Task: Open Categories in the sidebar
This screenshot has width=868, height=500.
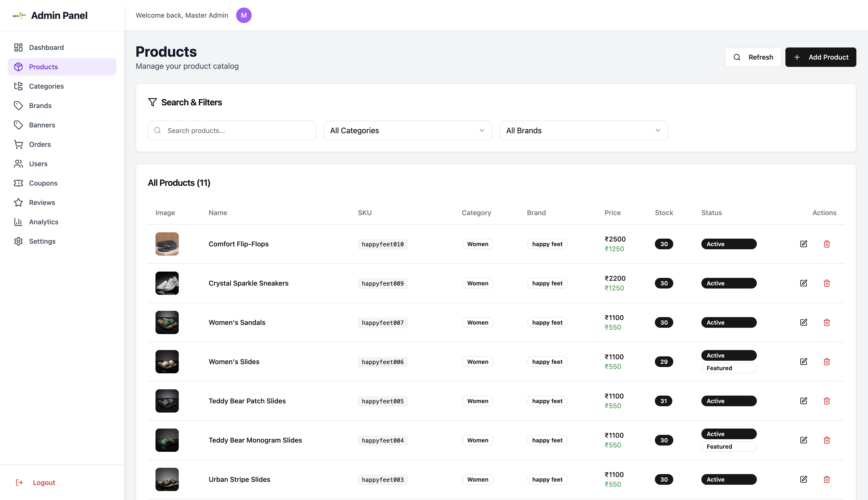Action: click(46, 86)
